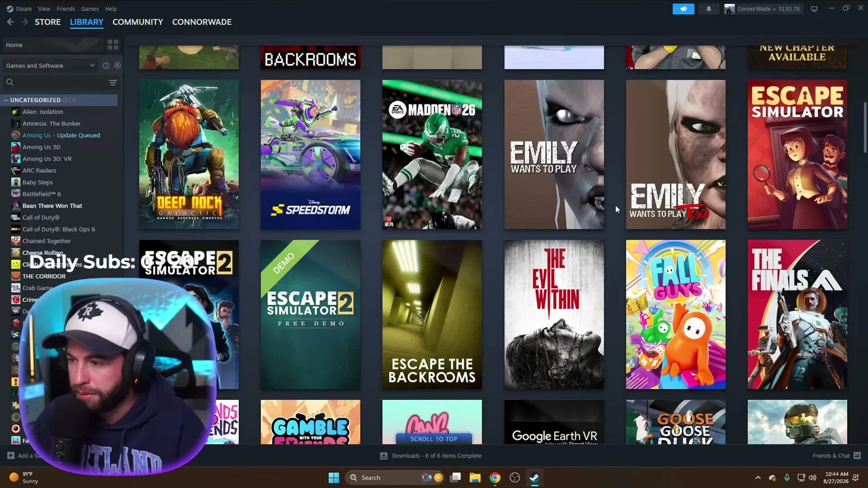Image resolution: width=868 pixels, height=488 pixels.
Task: Switch to the LIBRARY tab
Action: [x=87, y=22]
